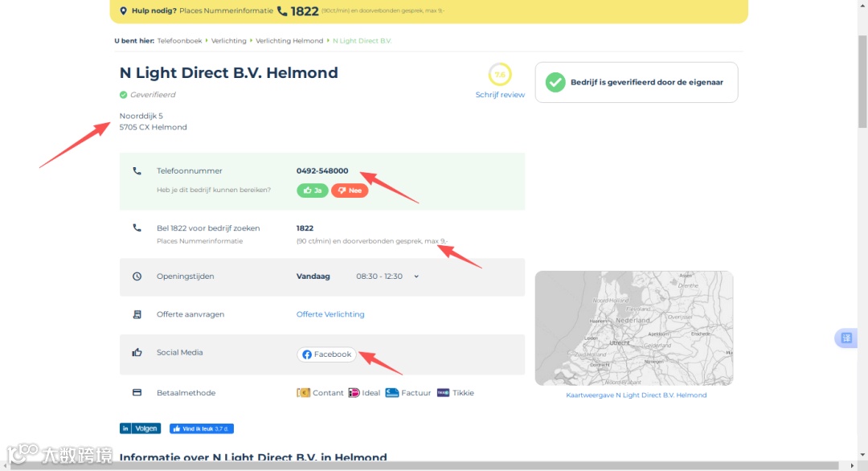The image size is (868, 471).
Task: Click the scroll-down arrow of vertical scrollbar
Action: coord(862,455)
